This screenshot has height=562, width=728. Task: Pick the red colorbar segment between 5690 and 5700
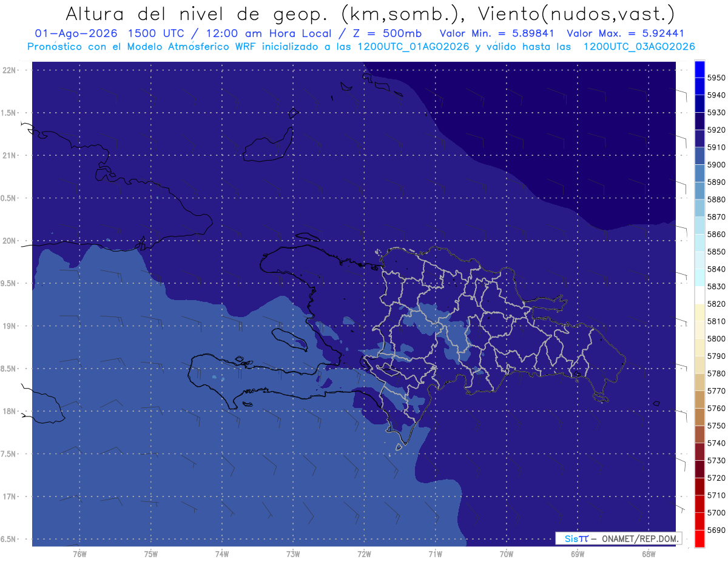tap(699, 521)
